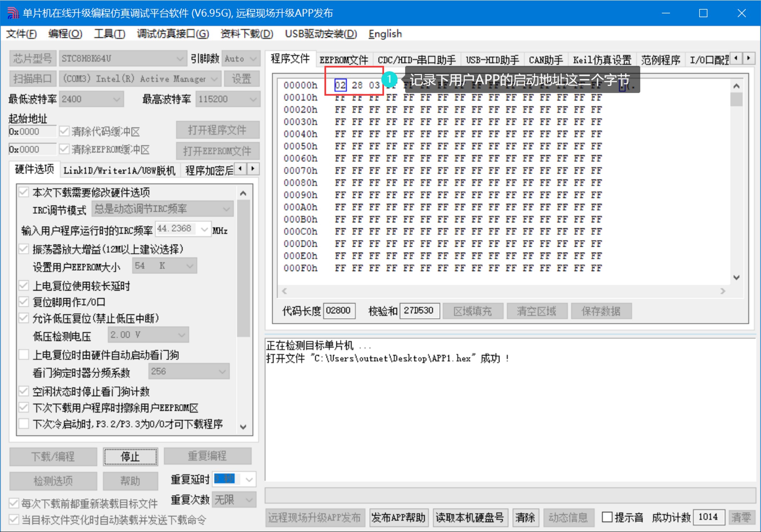Click 发布APP帮助 button
This screenshot has height=532, width=761.
tap(398, 518)
